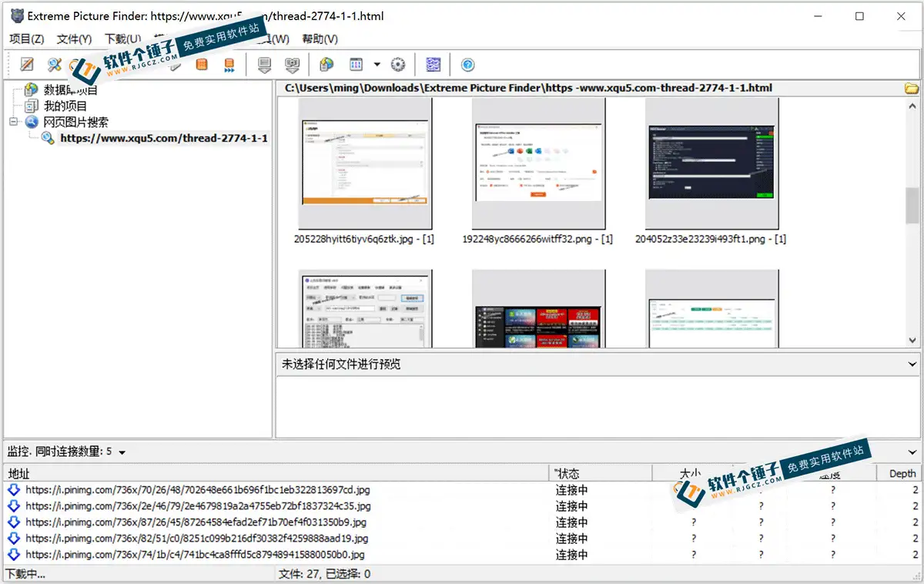The width and height of the screenshot is (924, 584).
Task: Sort by the 状态 column header
Action: click(x=601, y=473)
